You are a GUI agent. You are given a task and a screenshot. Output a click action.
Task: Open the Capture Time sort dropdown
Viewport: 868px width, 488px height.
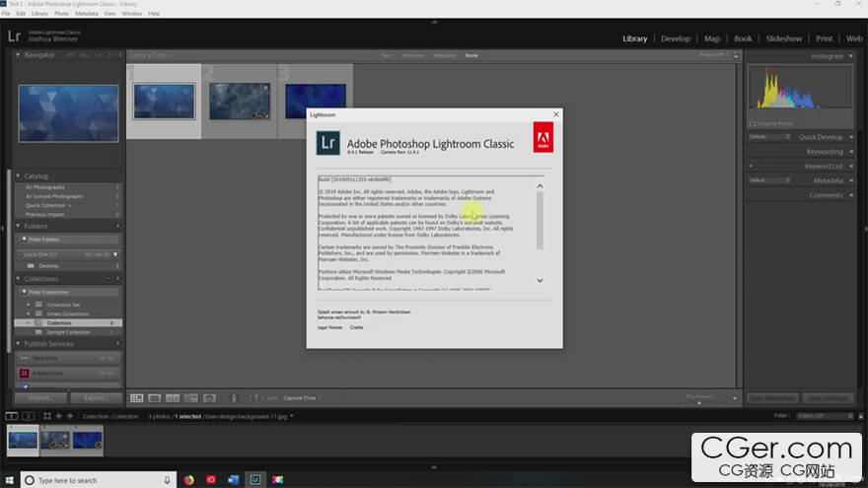point(302,398)
